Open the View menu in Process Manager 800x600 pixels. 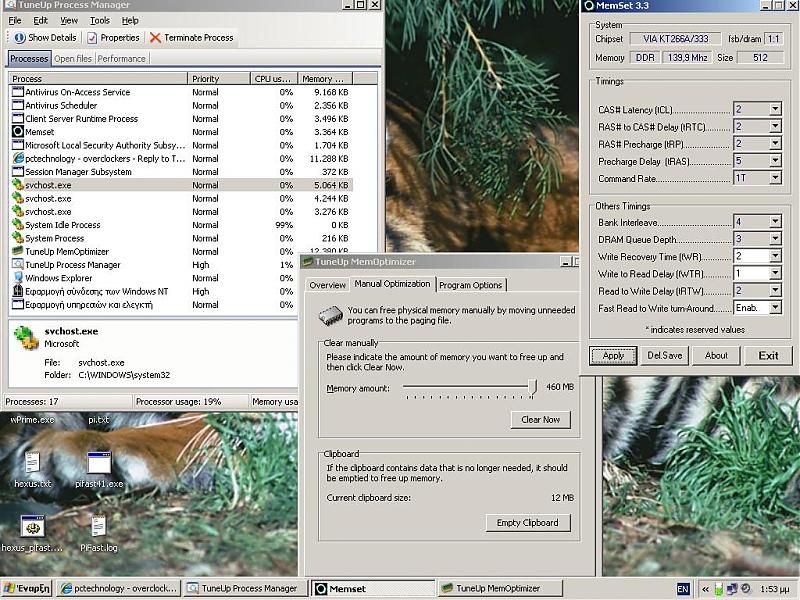[x=69, y=20]
